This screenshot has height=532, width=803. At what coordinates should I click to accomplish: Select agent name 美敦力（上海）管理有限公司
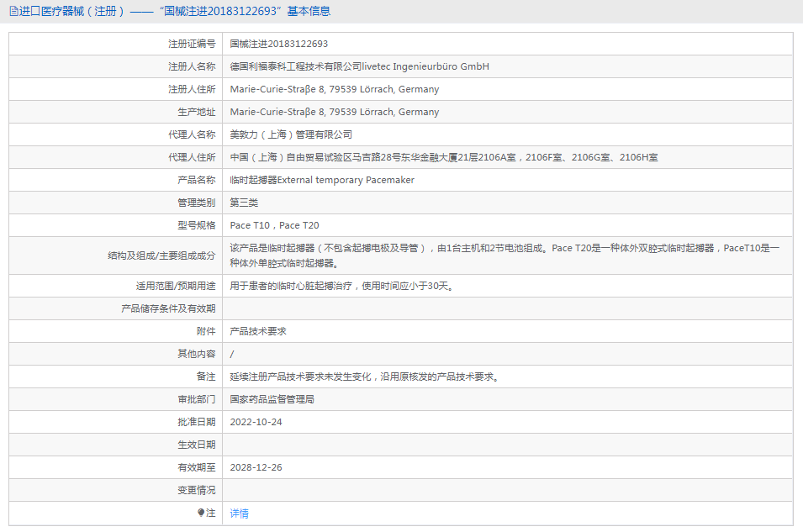point(291,134)
